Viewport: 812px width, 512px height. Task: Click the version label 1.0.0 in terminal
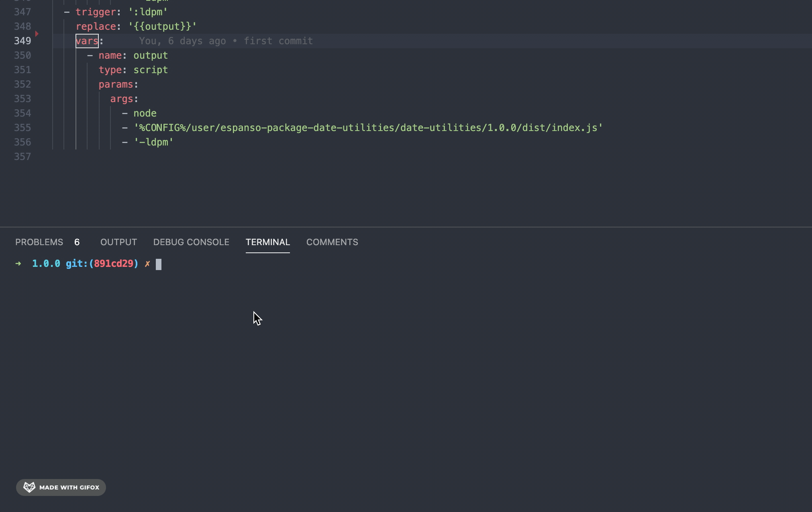[46, 264]
